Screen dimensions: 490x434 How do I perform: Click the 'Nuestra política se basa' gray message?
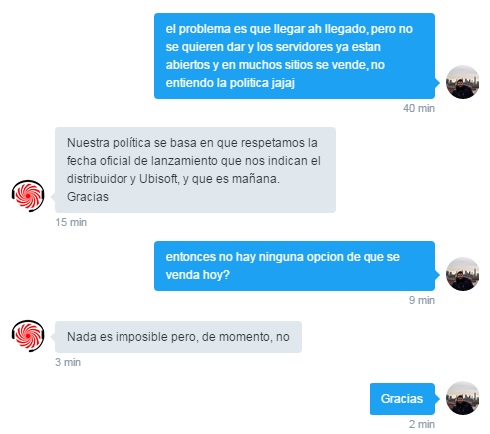click(x=195, y=170)
